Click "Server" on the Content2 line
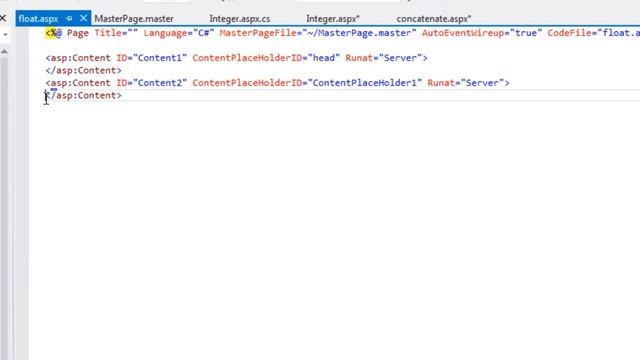The height and width of the screenshot is (360, 640). (x=482, y=83)
